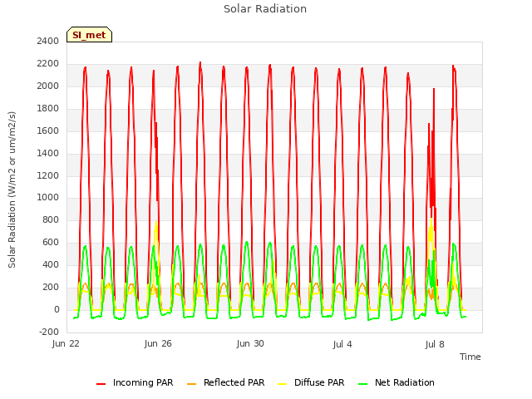Click the Time x-axis label
The height and width of the screenshot is (399, 532).
(470, 357)
